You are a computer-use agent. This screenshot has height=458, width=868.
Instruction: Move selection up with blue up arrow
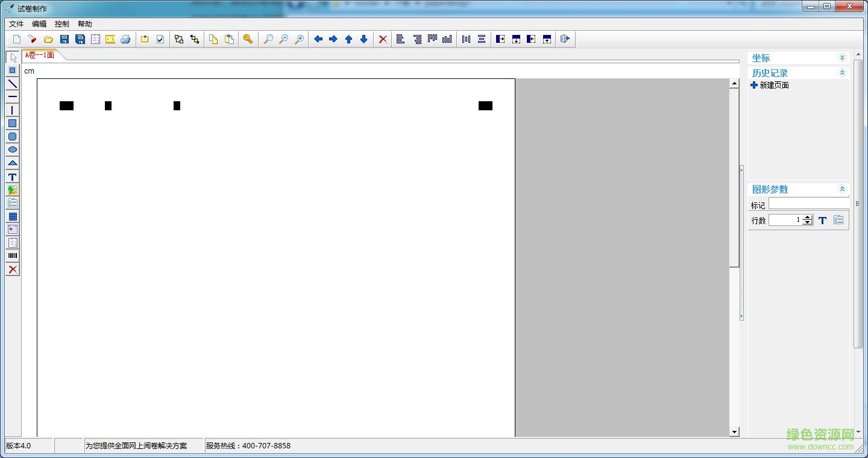pos(348,39)
